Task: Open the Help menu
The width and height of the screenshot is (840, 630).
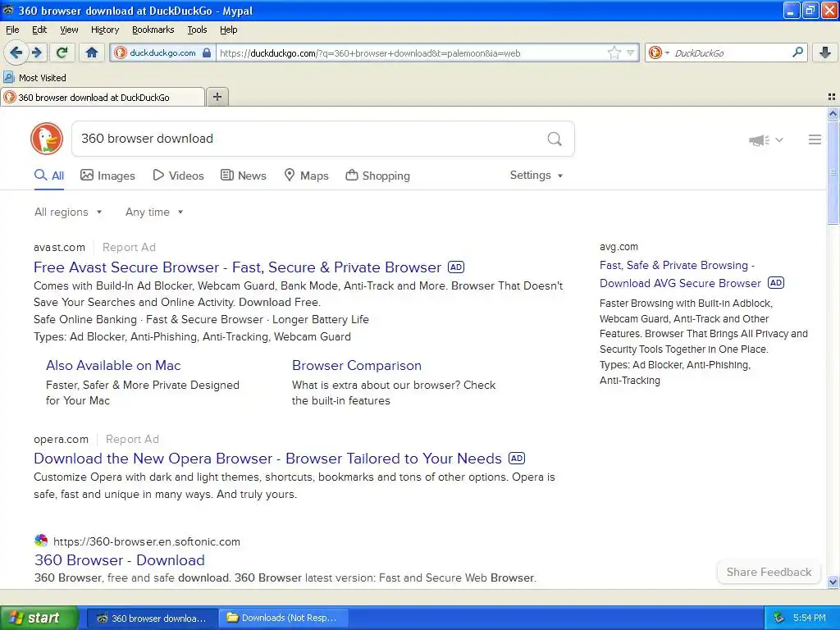Action: [x=228, y=30]
